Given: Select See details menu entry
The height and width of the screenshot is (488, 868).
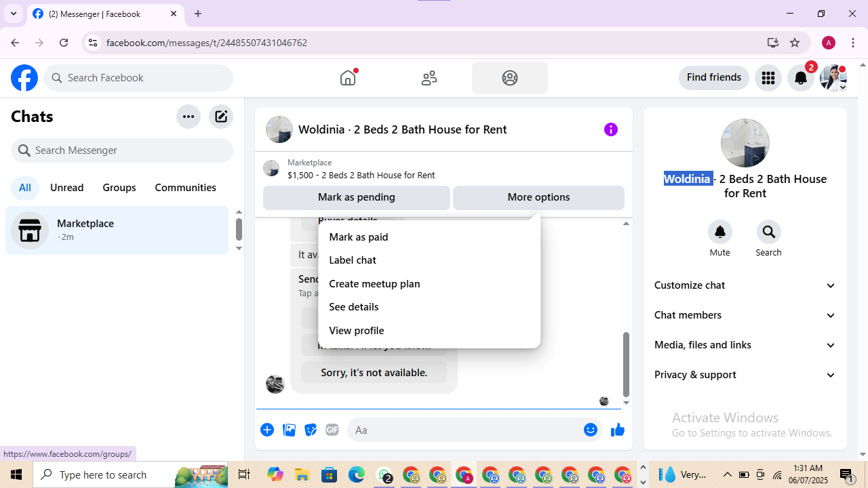Looking at the screenshot, I should point(429,307).
